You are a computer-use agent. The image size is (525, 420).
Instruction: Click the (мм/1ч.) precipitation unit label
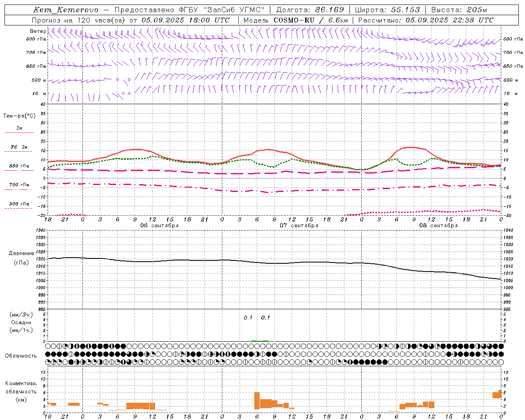tap(21, 330)
